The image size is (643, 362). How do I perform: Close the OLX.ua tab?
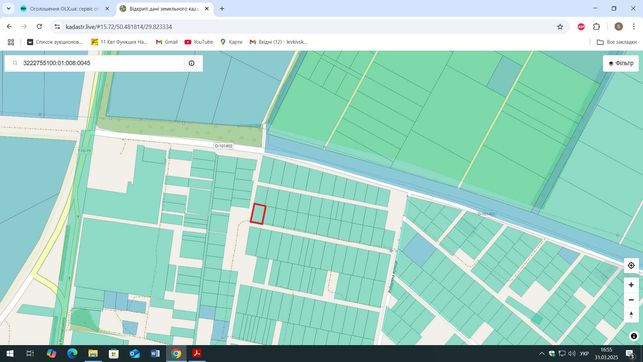coord(107,9)
